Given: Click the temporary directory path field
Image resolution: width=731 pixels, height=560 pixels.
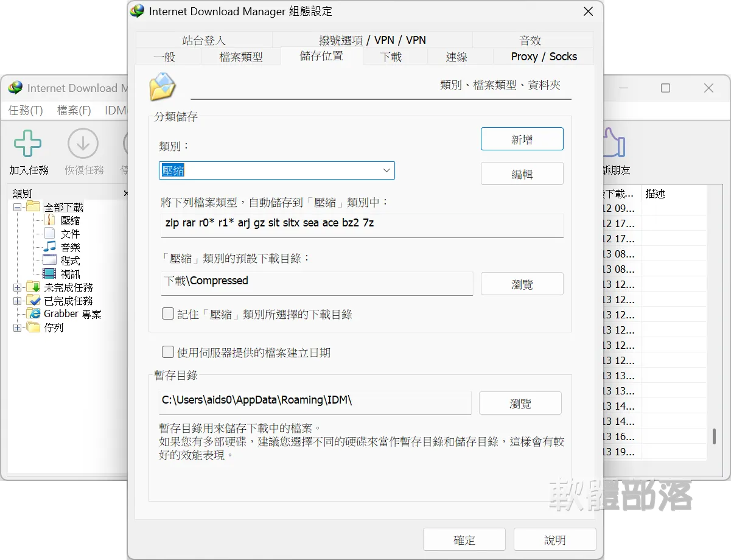Looking at the screenshot, I should pyautogui.click(x=315, y=402).
